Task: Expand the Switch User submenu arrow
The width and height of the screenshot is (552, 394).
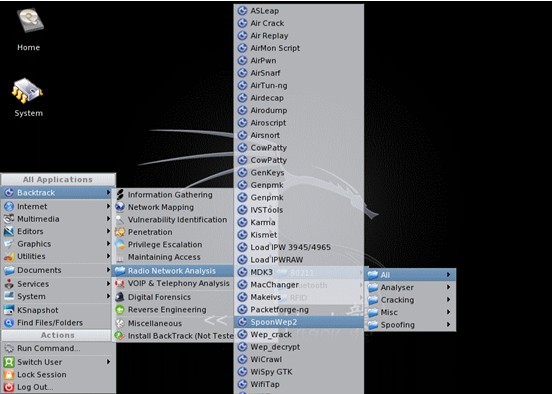Action: tap(108, 362)
